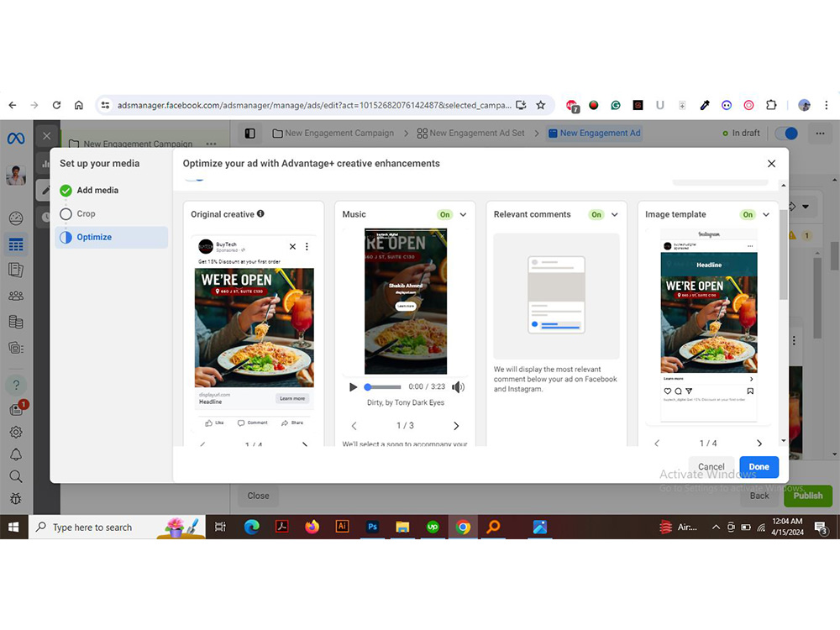Bookmark this page with the star icon

pos(540,105)
